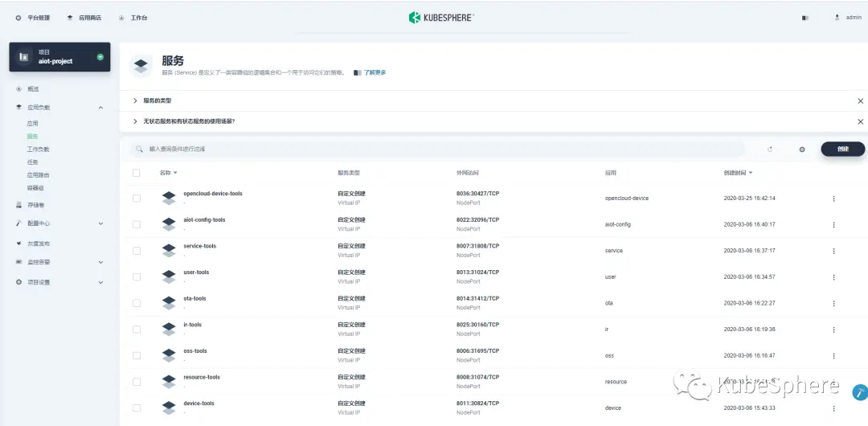
Task: Click the storage volumes sidebar icon
Action: click(18, 205)
